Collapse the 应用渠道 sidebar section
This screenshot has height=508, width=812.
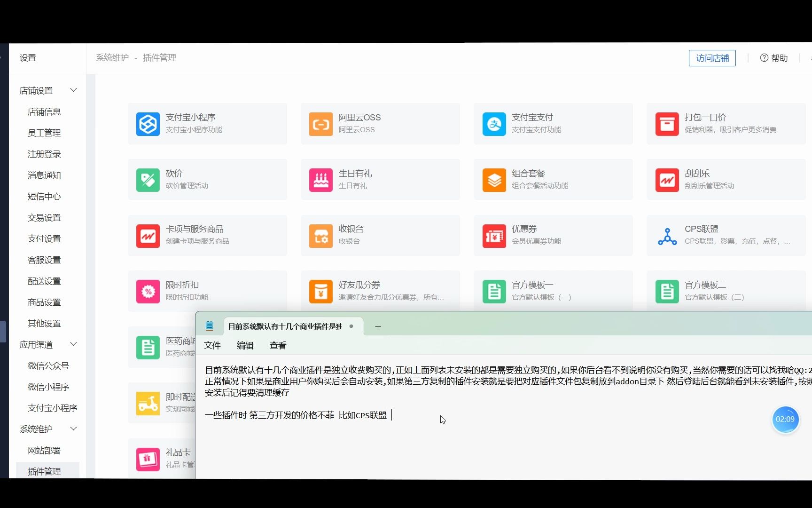pyautogui.click(x=73, y=344)
